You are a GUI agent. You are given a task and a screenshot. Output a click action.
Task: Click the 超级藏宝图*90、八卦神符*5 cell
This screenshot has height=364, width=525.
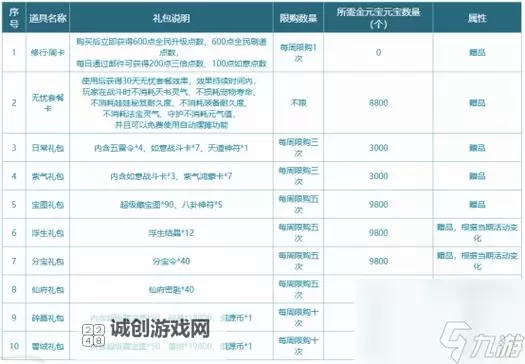pos(171,204)
